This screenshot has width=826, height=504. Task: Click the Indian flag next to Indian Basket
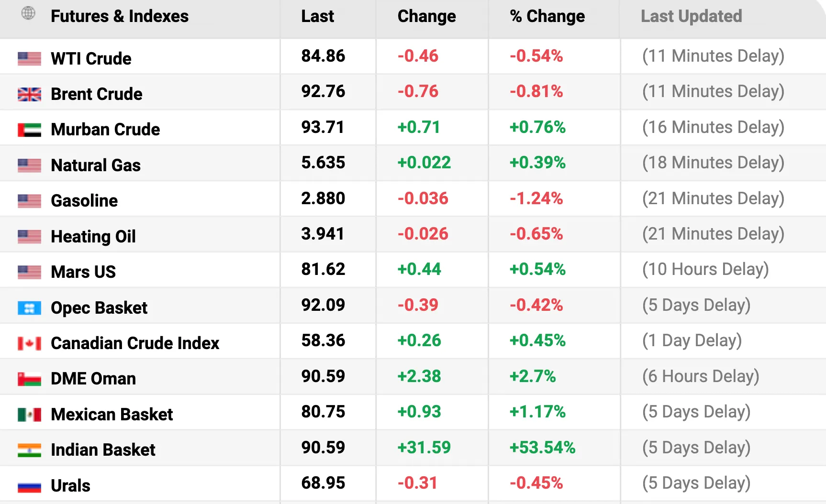[x=29, y=450]
